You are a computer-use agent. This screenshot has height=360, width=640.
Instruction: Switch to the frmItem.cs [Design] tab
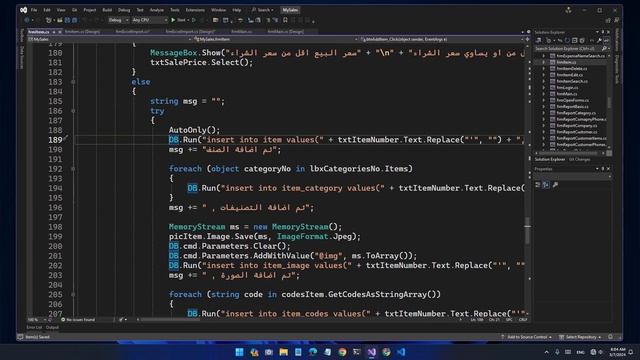pos(82,31)
